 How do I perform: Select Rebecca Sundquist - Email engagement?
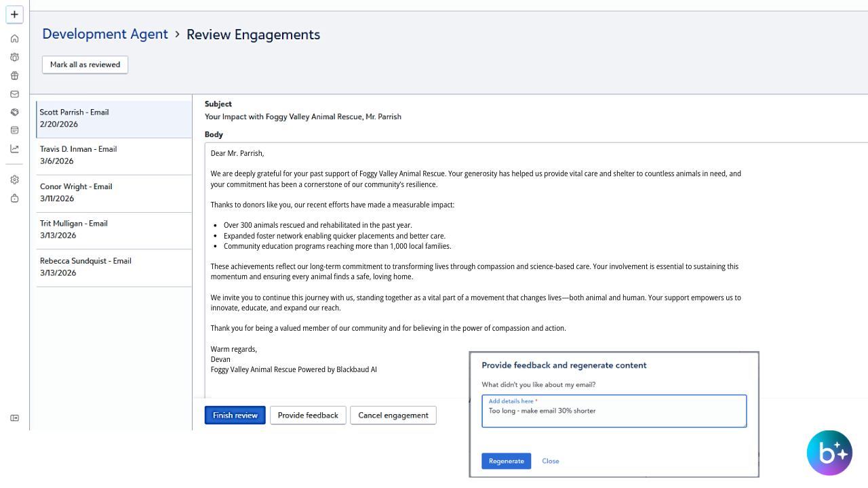(x=114, y=267)
